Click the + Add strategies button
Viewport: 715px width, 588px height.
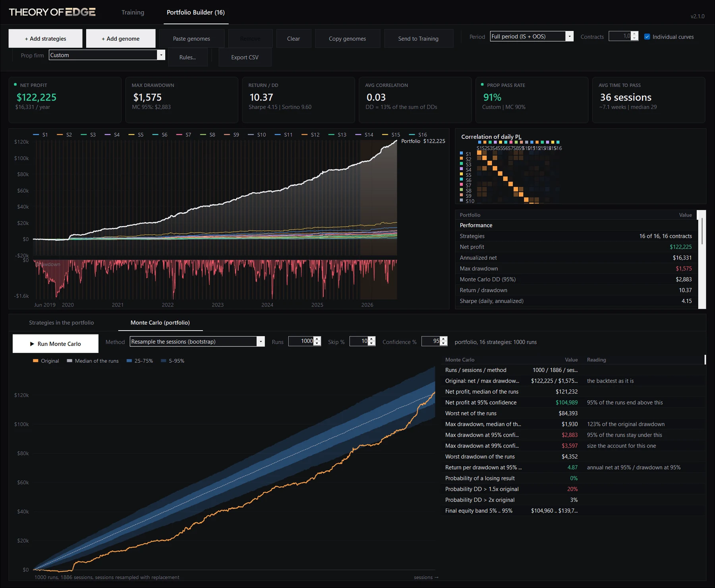(x=45, y=39)
